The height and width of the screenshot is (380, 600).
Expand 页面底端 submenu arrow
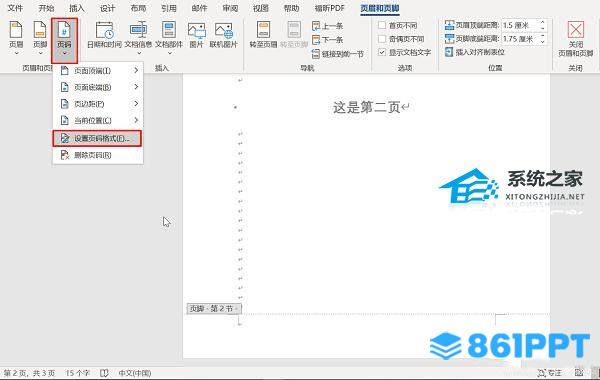pos(136,87)
